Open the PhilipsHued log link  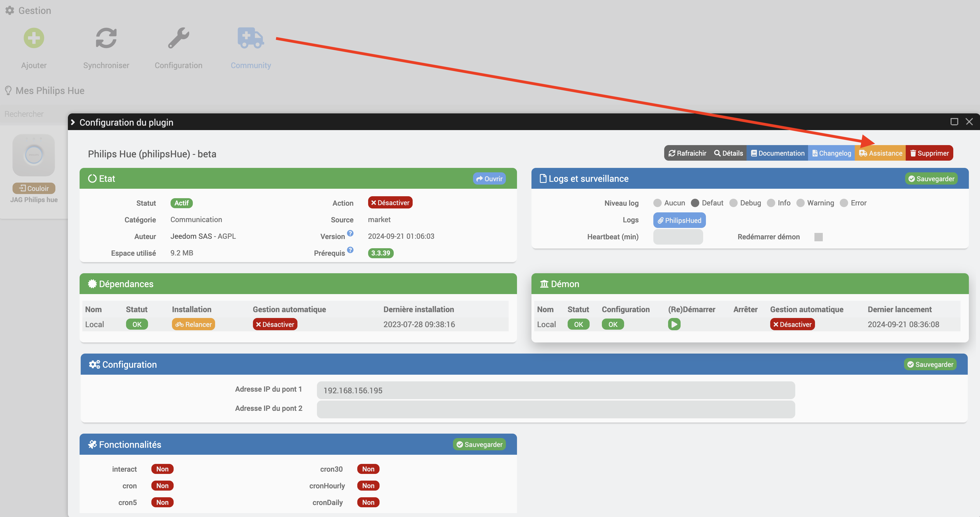(x=679, y=220)
